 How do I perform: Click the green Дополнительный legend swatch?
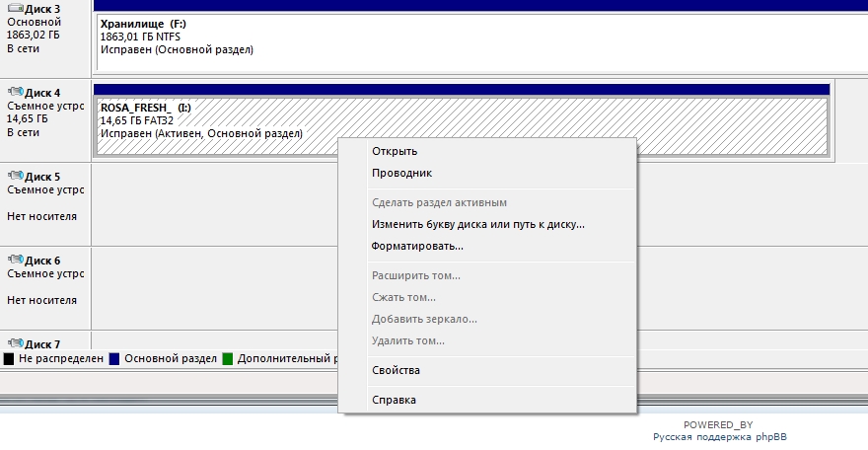227,358
